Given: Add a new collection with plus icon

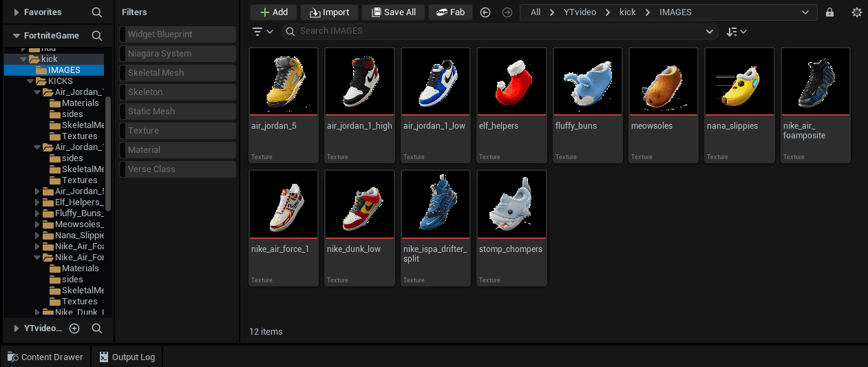Looking at the screenshot, I should click(74, 328).
